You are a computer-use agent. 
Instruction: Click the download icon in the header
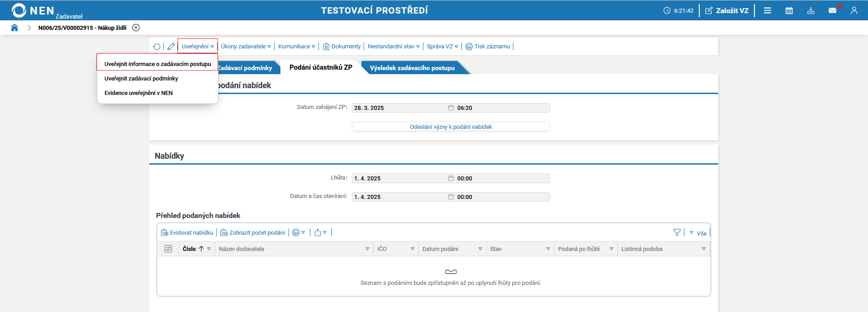[x=811, y=10]
